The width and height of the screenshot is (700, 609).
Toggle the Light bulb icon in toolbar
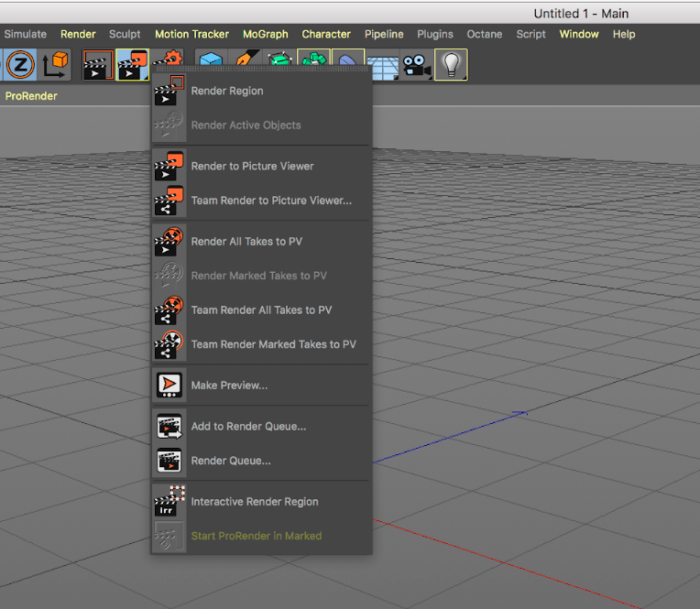[x=450, y=65]
